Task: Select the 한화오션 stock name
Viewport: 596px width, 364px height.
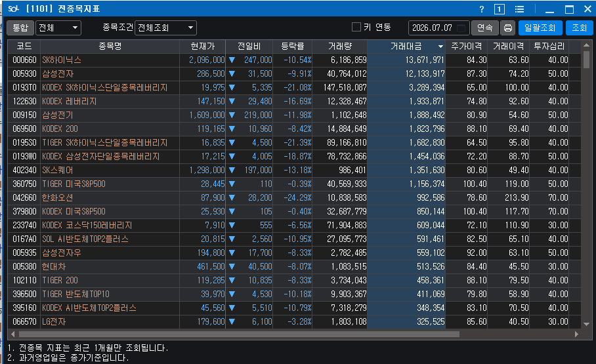Action: click(x=57, y=197)
